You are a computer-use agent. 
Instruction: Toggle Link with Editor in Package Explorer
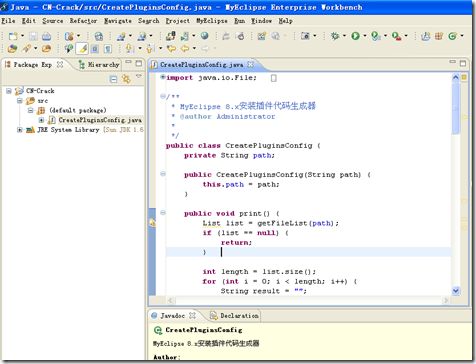(126, 79)
